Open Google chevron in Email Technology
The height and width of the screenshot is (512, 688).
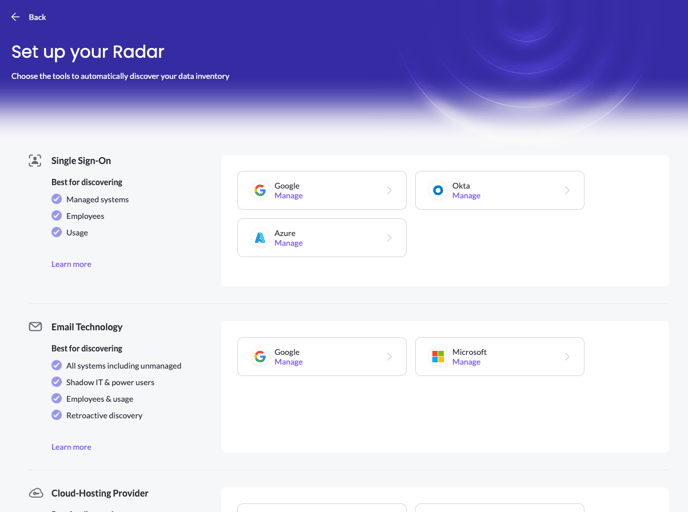click(x=389, y=356)
